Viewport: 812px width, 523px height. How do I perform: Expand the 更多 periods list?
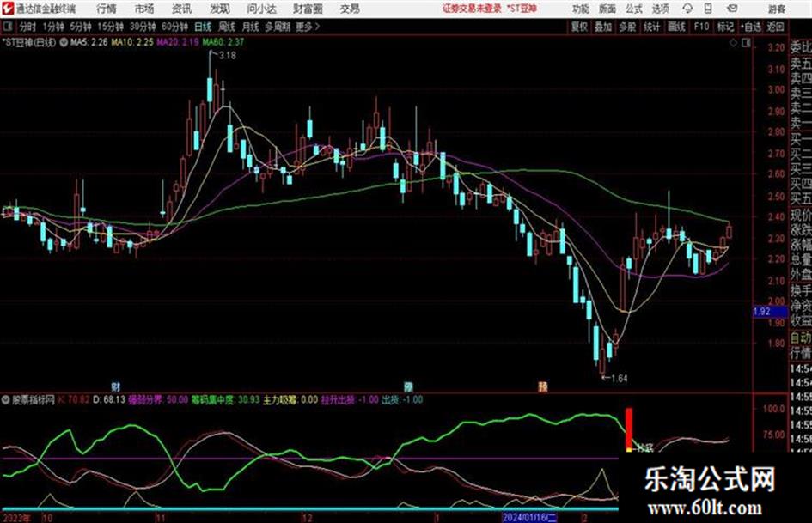(x=308, y=27)
